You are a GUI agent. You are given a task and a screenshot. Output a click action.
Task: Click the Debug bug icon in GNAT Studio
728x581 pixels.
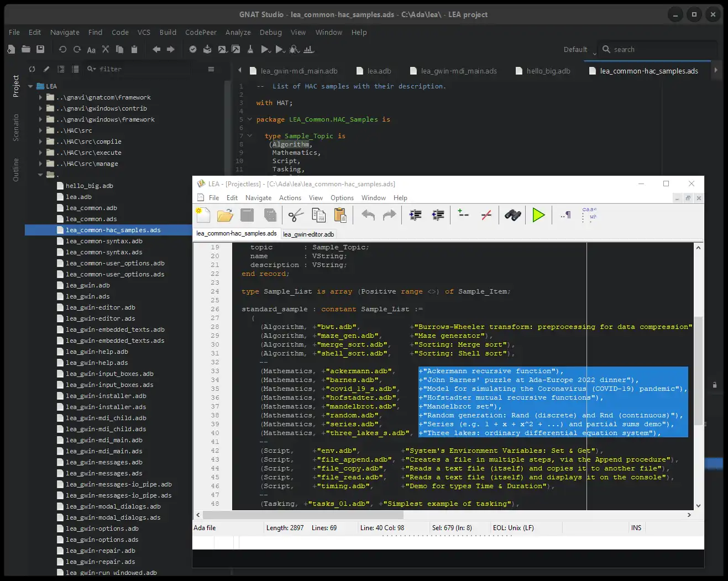pos(295,49)
